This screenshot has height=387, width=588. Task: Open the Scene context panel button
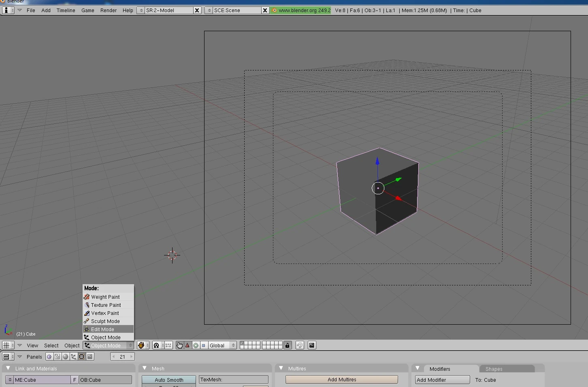(90, 357)
